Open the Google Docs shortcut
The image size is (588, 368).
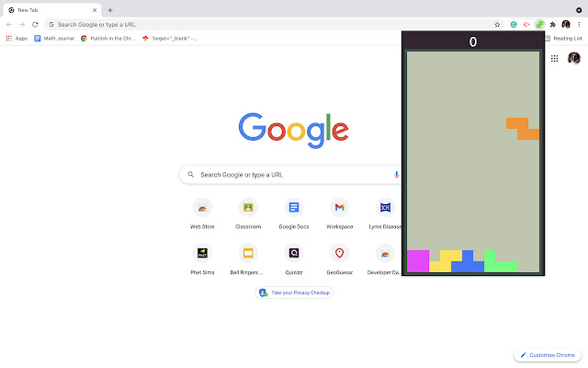[x=294, y=213]
